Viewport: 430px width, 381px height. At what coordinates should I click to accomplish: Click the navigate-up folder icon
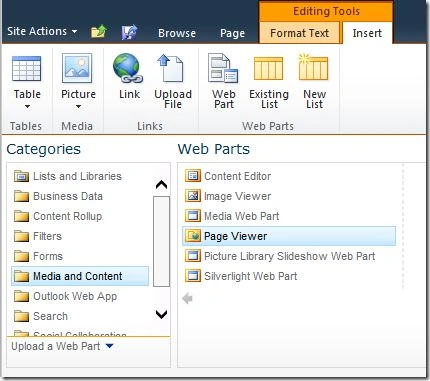[x=99, y=32]
